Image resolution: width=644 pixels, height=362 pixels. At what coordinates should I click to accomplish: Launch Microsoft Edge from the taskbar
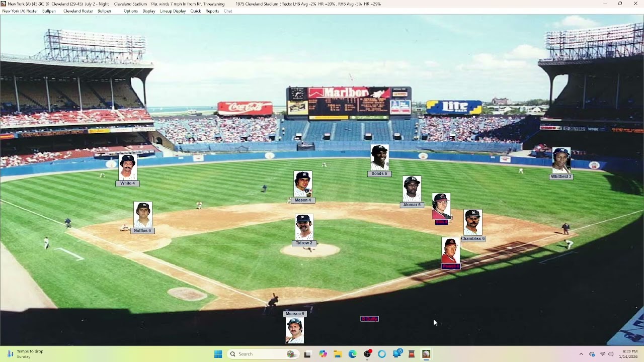click(x=352, y=354)
